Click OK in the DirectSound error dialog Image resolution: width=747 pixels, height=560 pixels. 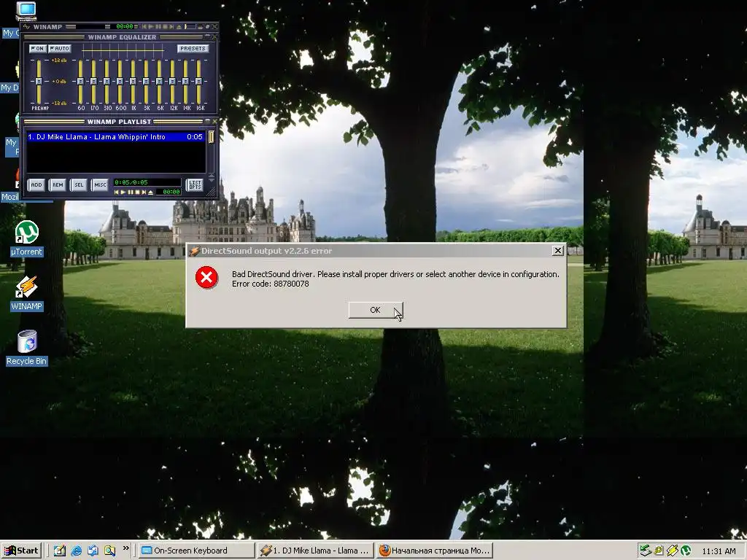[x=376, y=310]
